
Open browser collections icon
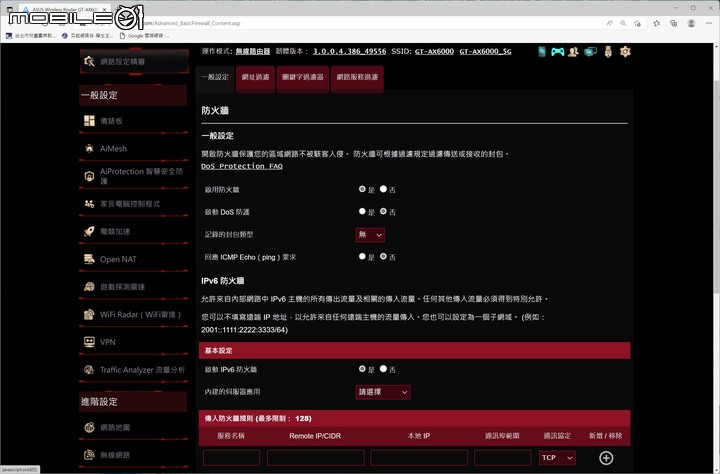(674, 23)
